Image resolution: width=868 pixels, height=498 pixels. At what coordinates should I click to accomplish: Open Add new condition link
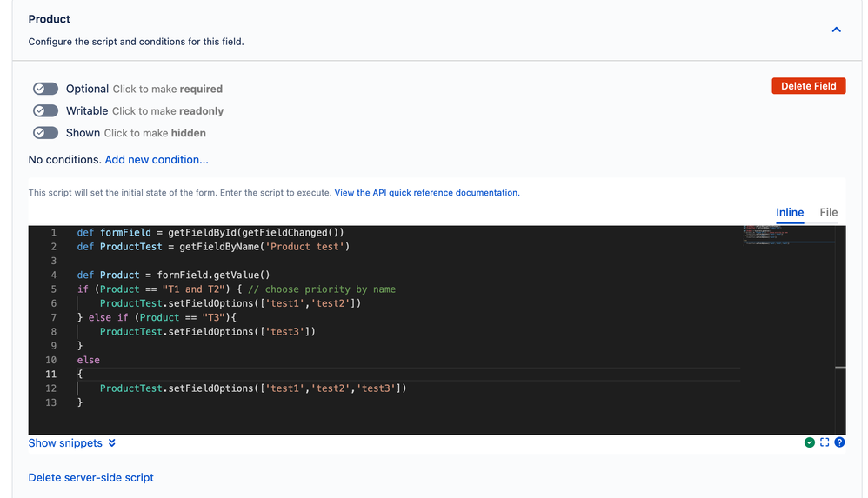pyautogui.click(x=157, y=159)
